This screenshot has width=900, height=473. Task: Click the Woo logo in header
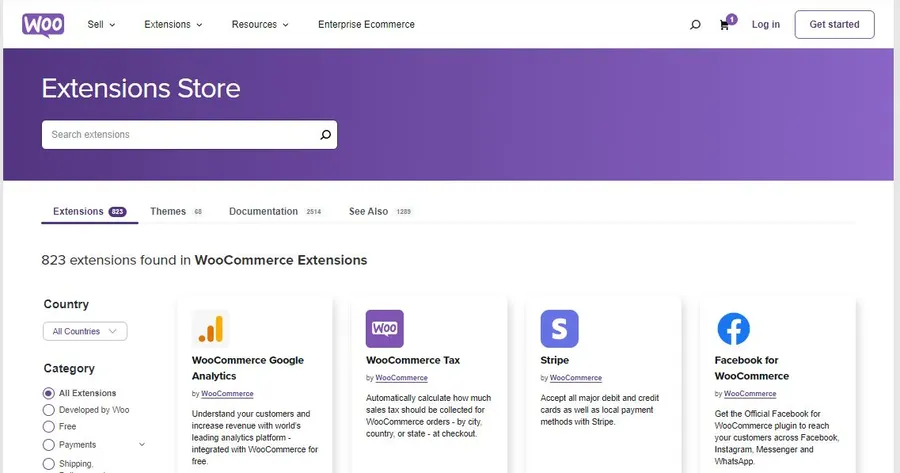pyautogui.click(x=43, y=25)
